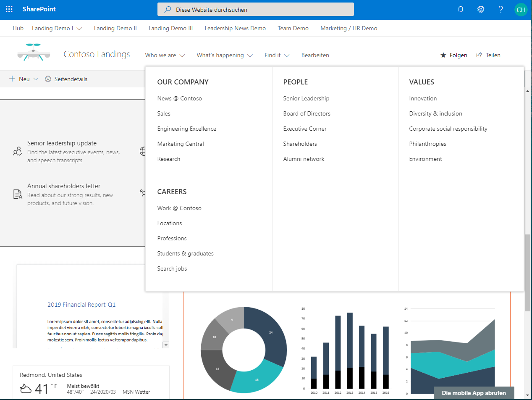Screen dimensions: 532x400
Task: Open Senior Leadership under People
Action: point(307,98)
